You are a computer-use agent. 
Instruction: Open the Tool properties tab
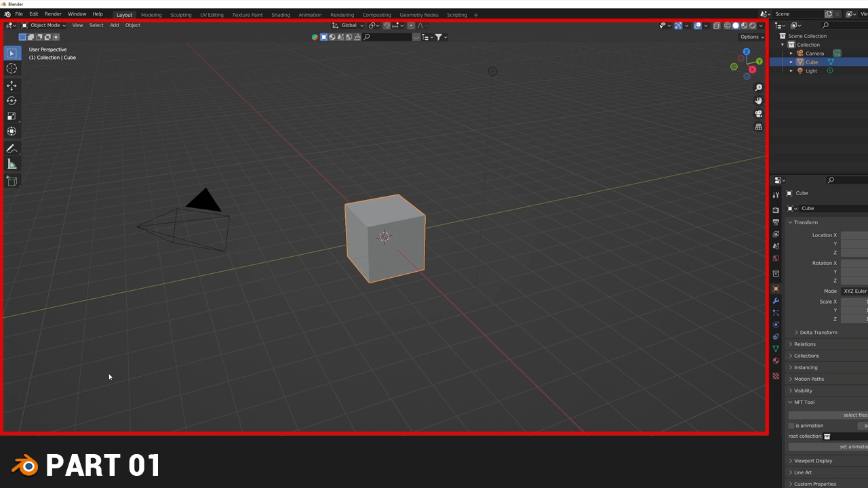[776, 195]
